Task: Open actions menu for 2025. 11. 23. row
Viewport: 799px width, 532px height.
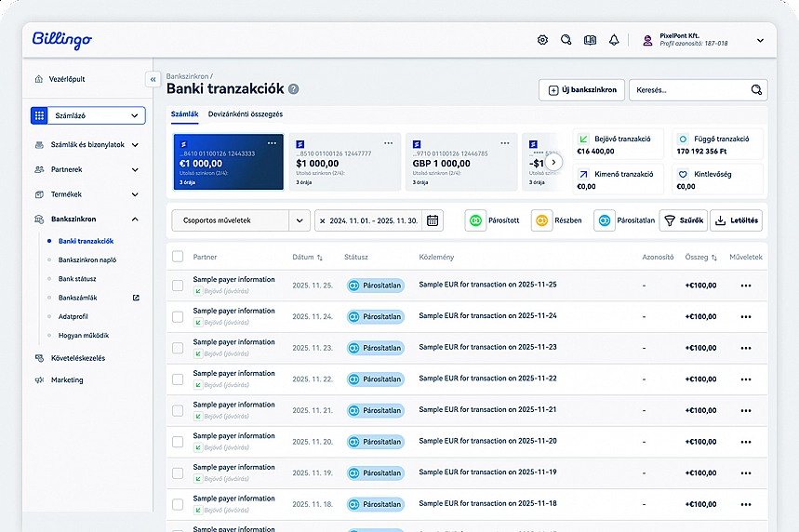Action: [x=746, y=348]
